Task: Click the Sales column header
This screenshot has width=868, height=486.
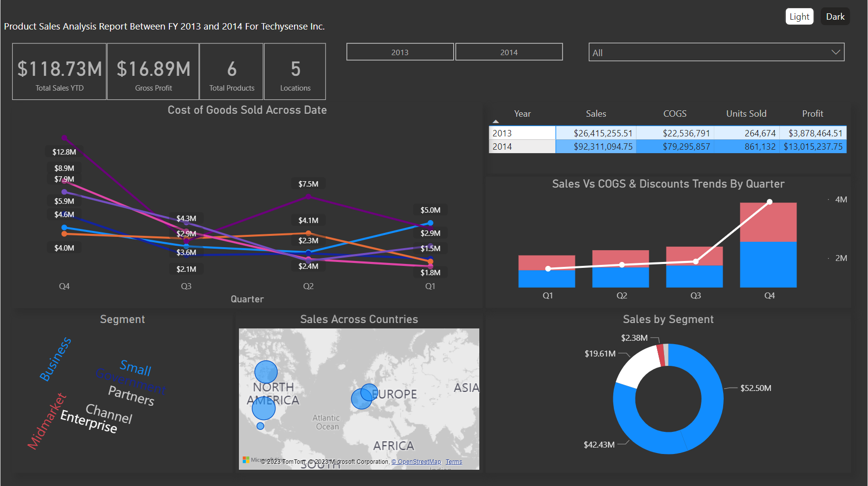Action: point(596,114)
